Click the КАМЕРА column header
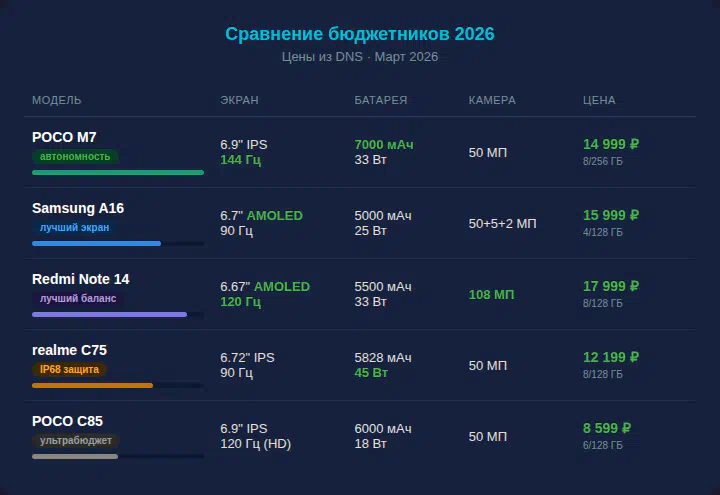 492,100
